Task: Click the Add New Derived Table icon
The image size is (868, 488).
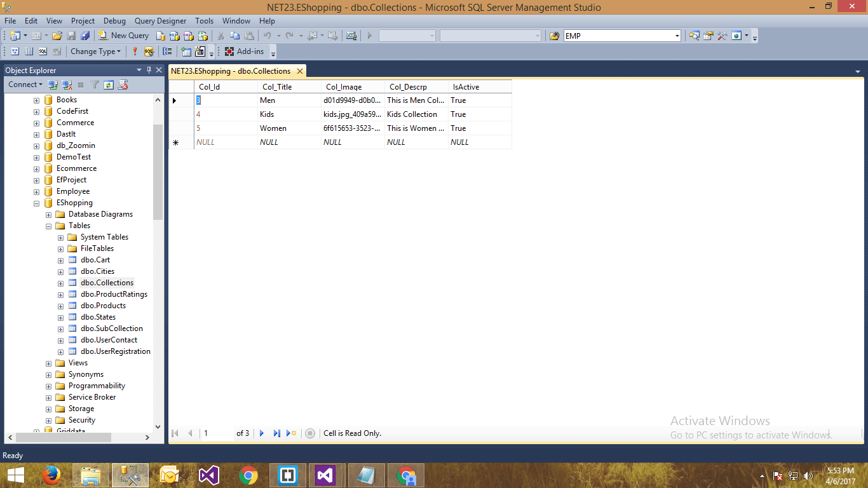Action: tap(200, 51)
